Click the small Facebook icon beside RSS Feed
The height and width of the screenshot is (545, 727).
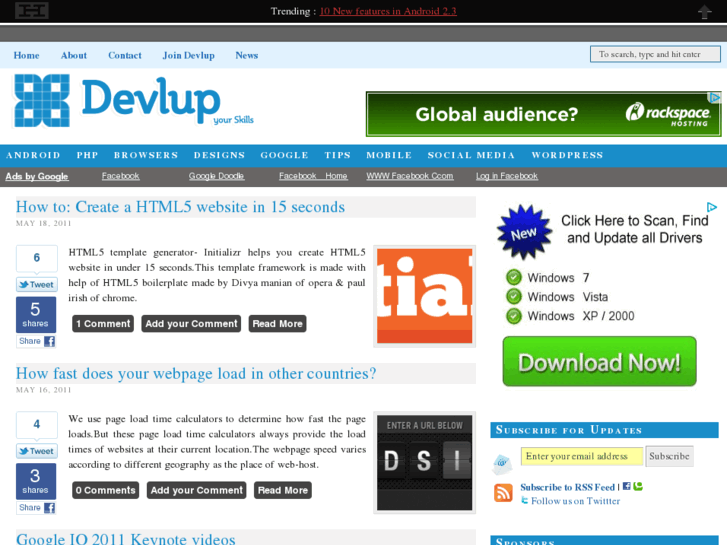click(626, 486)
